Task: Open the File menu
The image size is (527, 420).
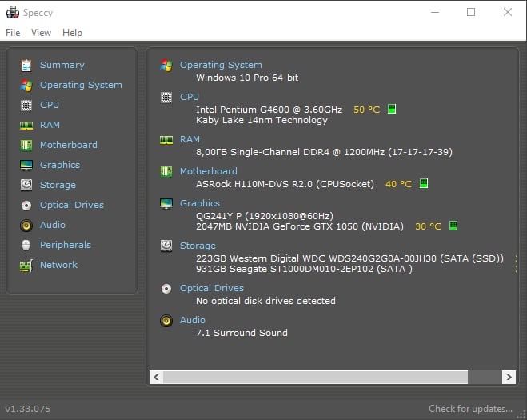Action: (13, 33)
